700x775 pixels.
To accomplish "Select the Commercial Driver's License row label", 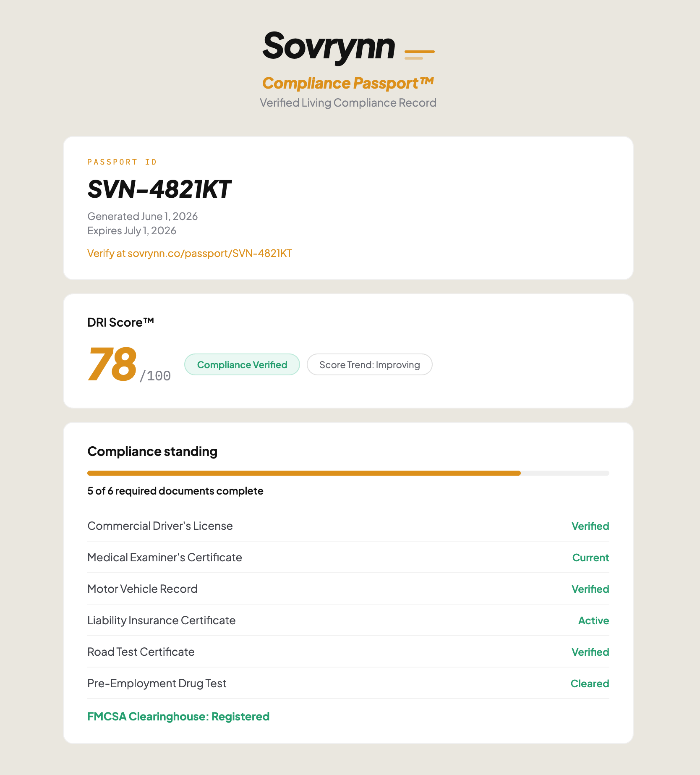I will point(160,526).
